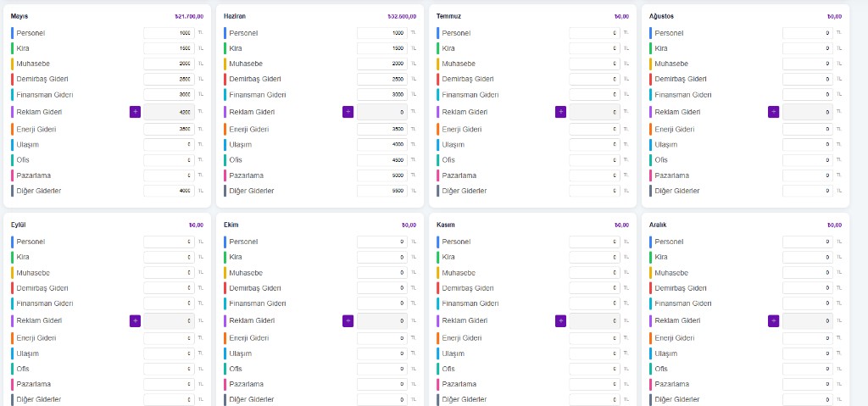Click the Mayıs month title

[20, 17]
